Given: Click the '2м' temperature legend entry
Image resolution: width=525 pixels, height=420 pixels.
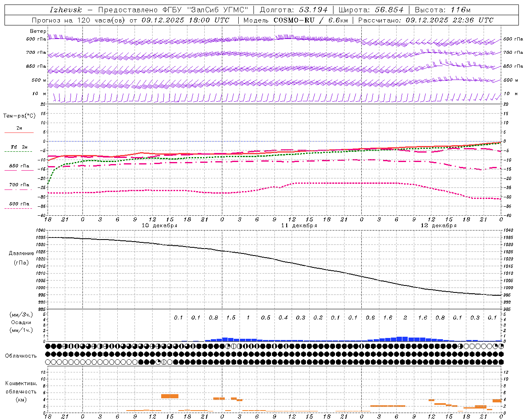Looking at the screenshot, I should click(x=19, y=128).
